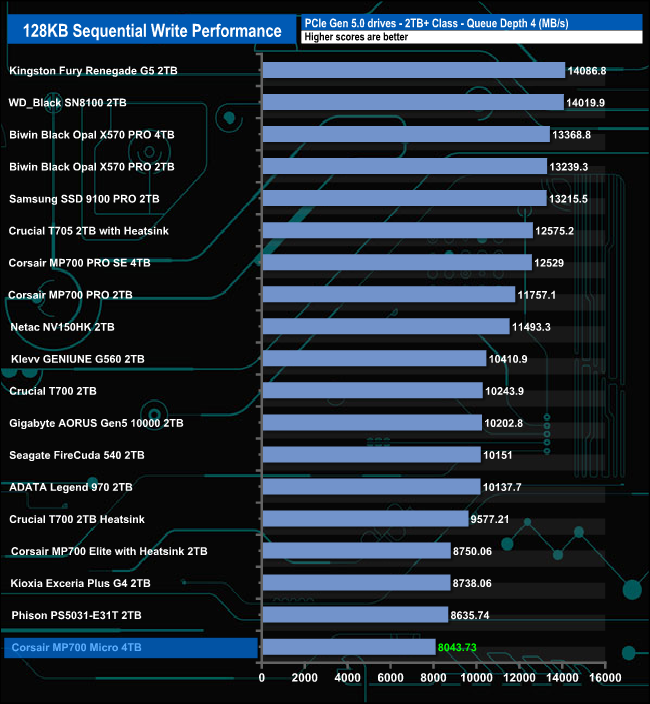Click the Samsung SSD 9100 PRO bar
The image size is (650, 704).
[x=405, y=198]
